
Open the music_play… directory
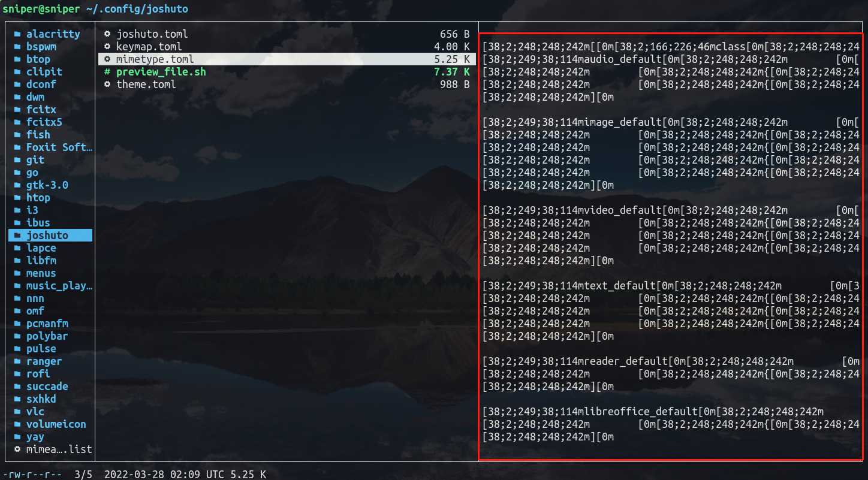pos(59,286)
